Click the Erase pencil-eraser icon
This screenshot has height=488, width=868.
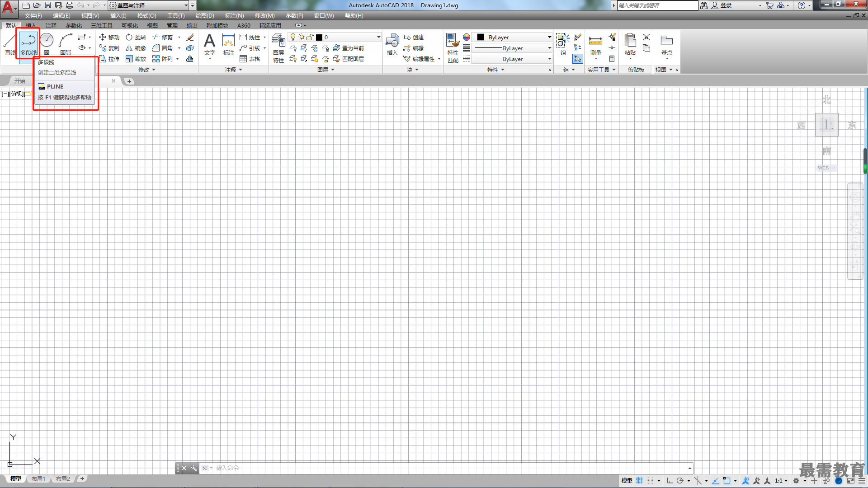pyautogui.click(x=190, y=37)
